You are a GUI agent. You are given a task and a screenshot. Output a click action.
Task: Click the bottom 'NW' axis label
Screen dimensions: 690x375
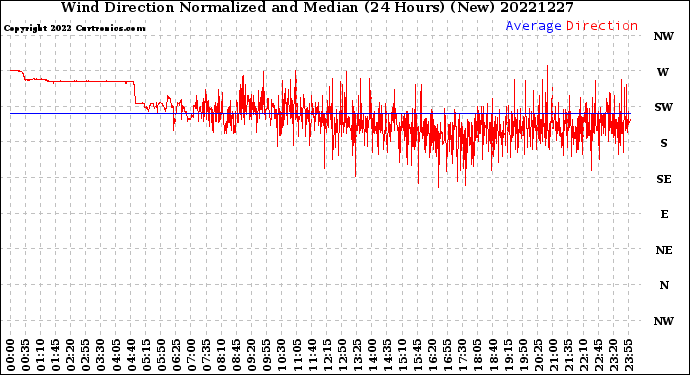pos(664,321)
